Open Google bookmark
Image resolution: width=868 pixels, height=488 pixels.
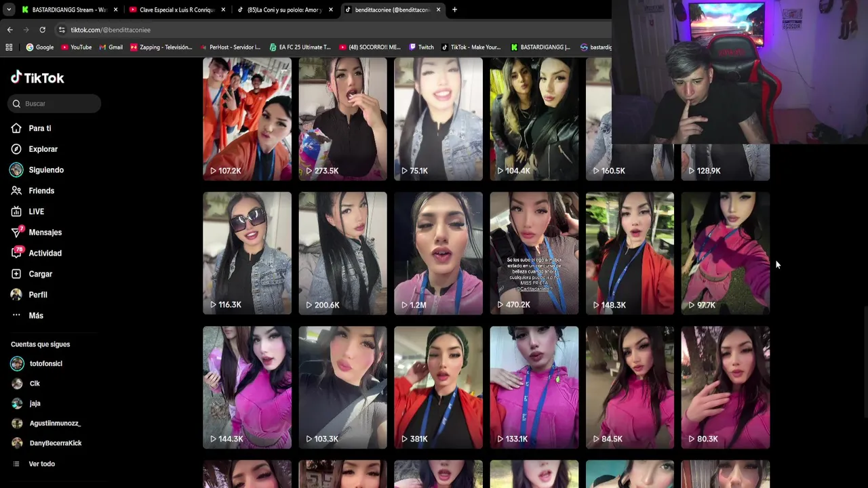(x=40, y=47)
